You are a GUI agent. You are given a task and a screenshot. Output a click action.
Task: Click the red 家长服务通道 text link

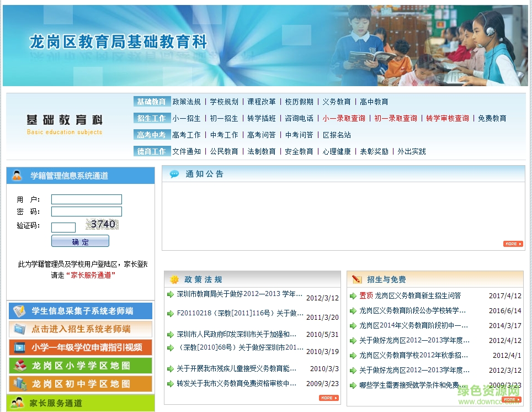click(x=91, y=275)
